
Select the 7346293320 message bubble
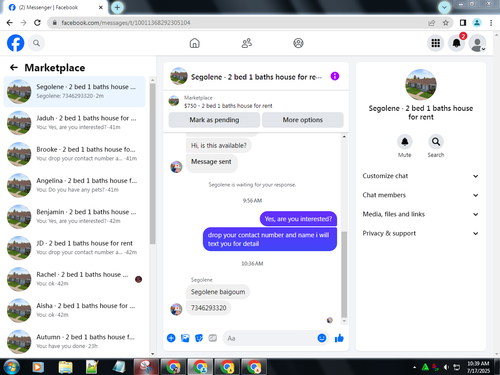coord(209,308)
